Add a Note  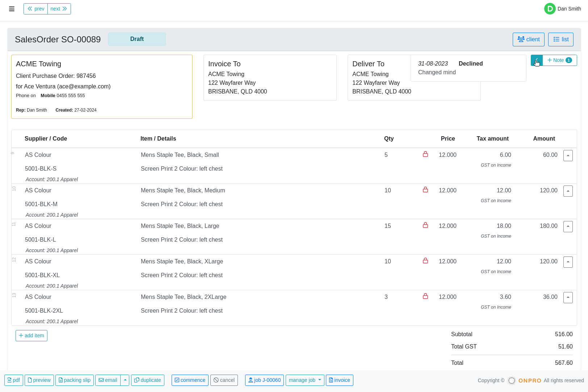coord(559,60)
